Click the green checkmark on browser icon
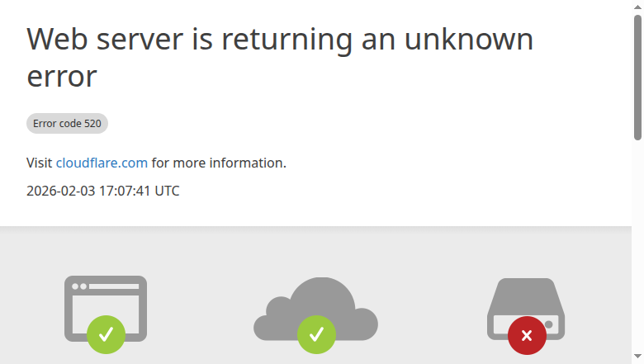This screenshot has height=364, width=644. pos(106,334)
